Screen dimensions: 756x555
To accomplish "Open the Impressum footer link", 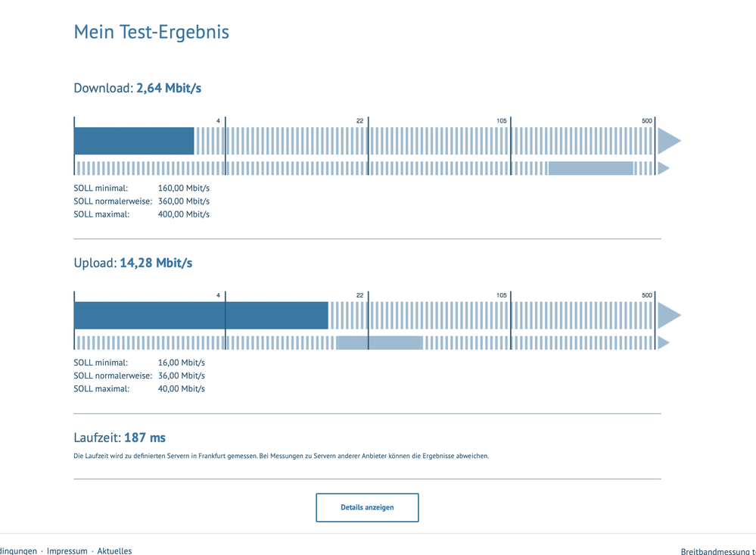I will 67,550.
